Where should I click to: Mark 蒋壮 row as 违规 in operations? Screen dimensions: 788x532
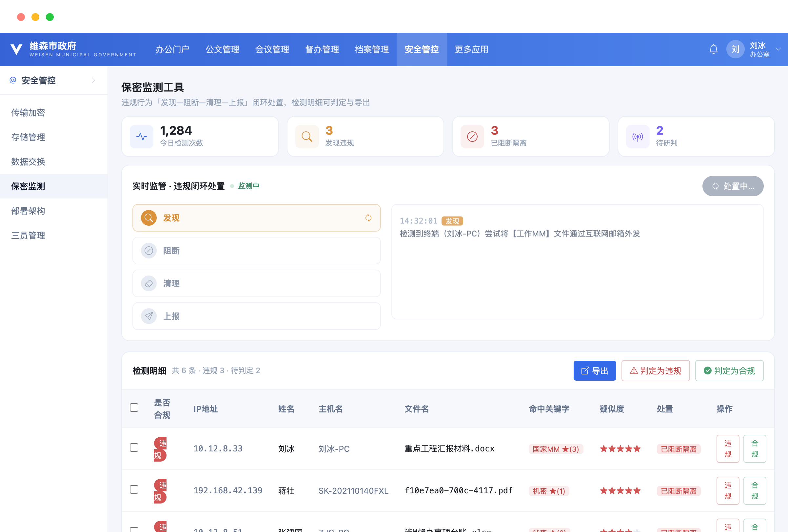[728, 491]
